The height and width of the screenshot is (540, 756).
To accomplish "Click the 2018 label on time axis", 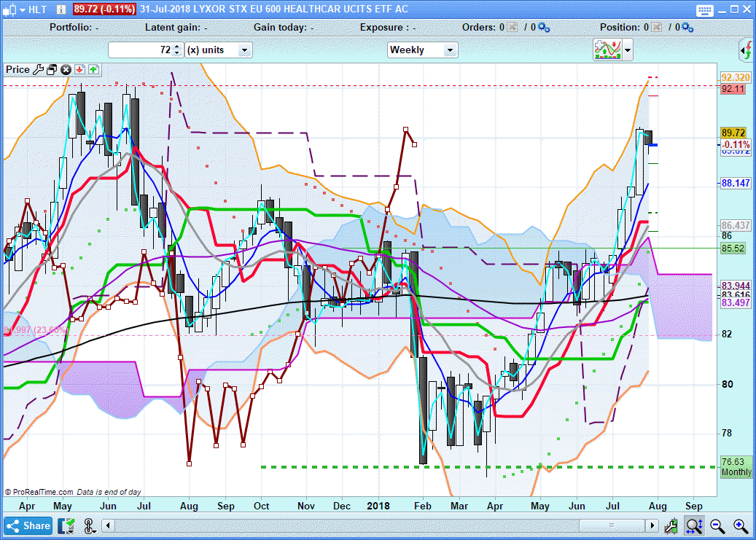I will tap(378, 506).
